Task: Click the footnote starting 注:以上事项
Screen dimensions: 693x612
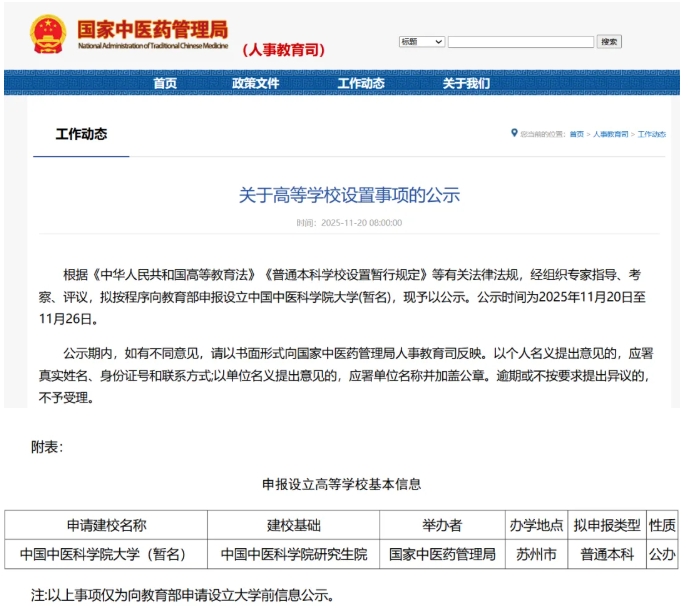Action: pyautogui.click(x=182, y=595)
